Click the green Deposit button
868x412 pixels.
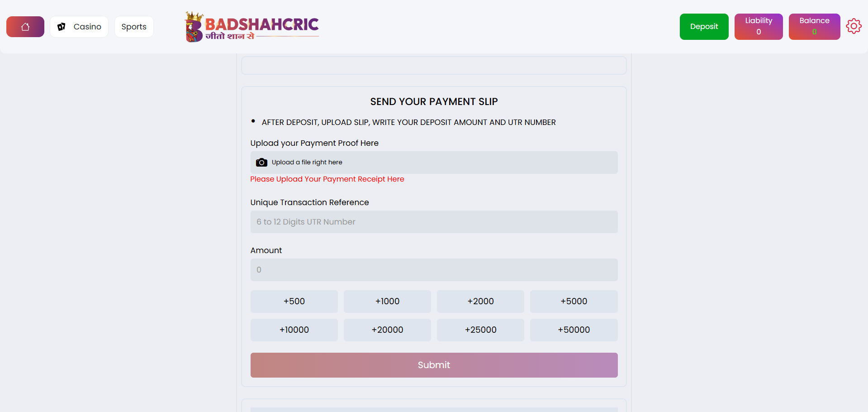pos(703,26)
